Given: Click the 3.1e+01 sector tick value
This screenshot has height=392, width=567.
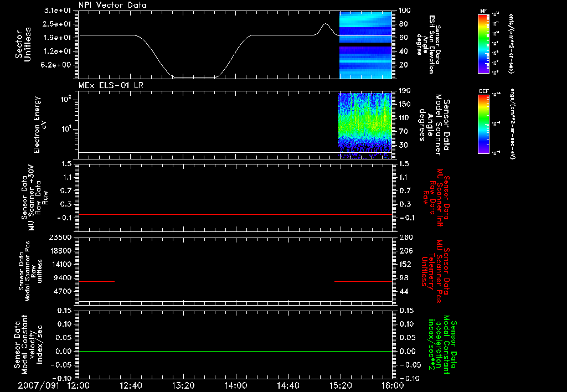Looking at the screenshot, I should click(58, 11).
